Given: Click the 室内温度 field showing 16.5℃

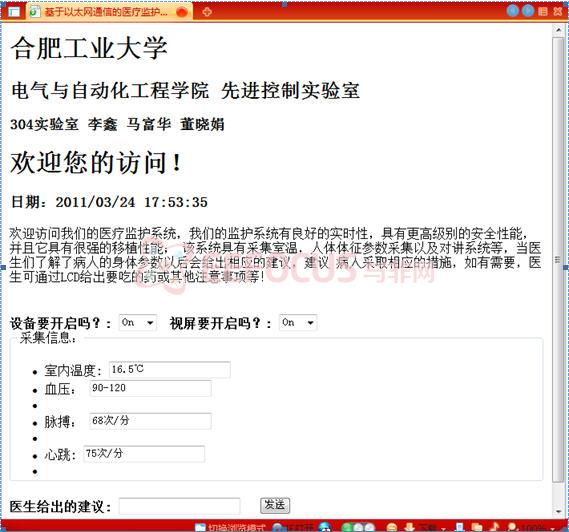Looking at the screenshot, I should click(169, 370).
